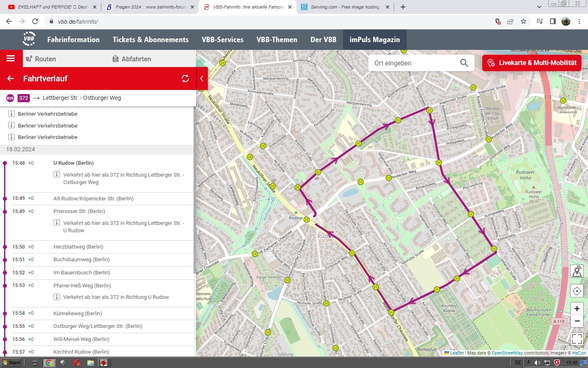The height and width of the screenshot is (368, 588).
Task: Open the VBB-Services menu
Action: click(223, 40)
